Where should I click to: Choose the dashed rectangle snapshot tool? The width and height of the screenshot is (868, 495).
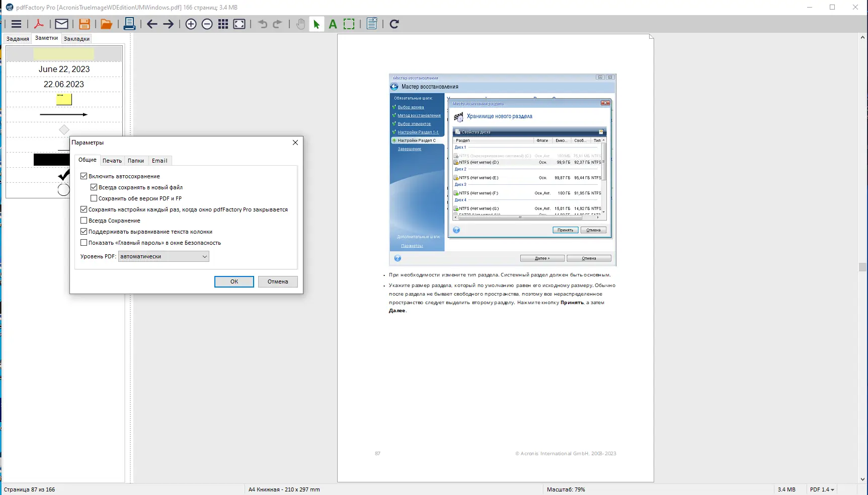349,24
